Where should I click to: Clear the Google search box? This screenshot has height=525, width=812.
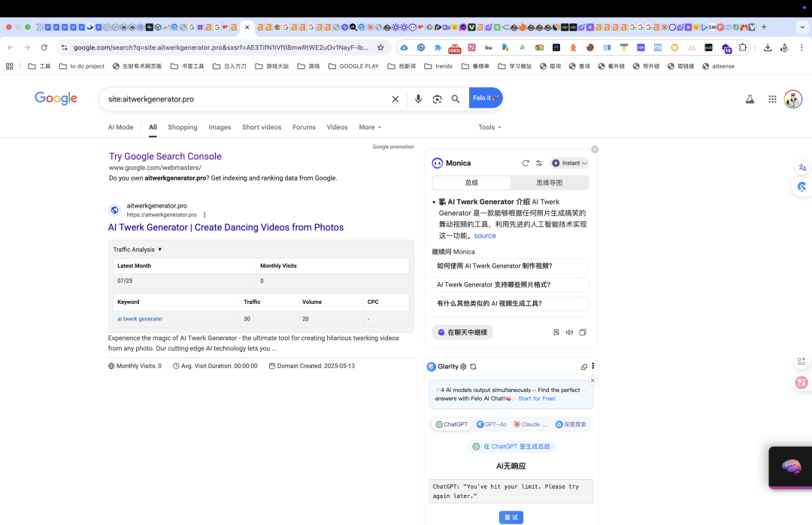[x=395, y=99]
